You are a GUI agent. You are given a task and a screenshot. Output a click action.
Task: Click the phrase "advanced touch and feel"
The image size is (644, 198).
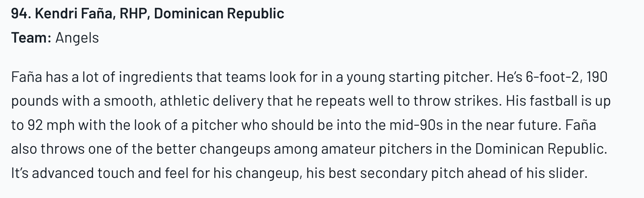[109, 173]
